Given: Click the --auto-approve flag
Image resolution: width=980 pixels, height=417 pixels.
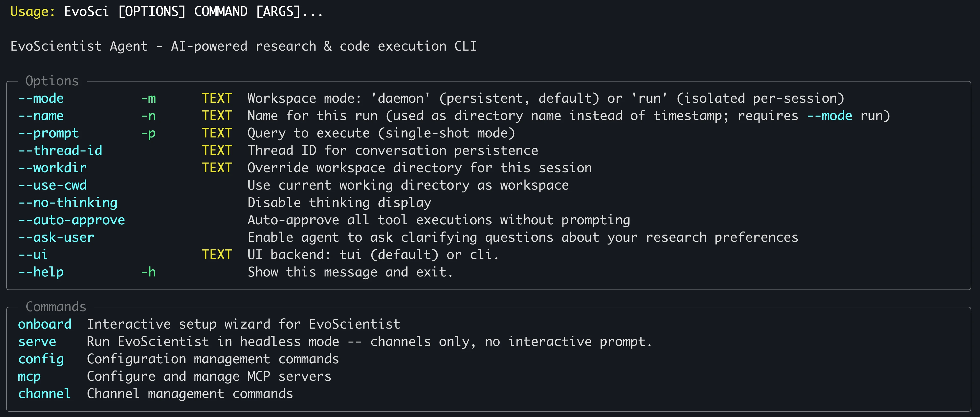Looking at the screenshot, I should 71,220.
